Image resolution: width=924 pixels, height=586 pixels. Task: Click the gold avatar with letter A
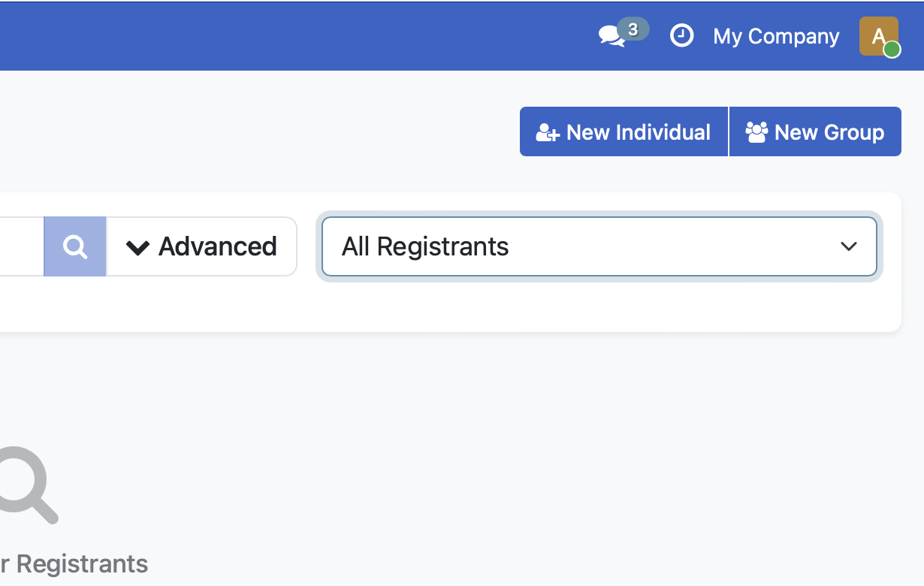[x=877, y=35]
